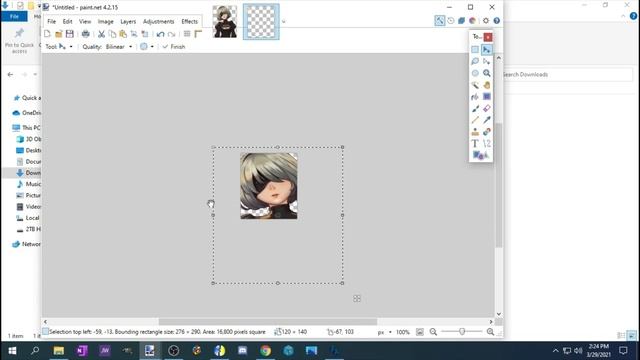This screenshot has width=640, height=360.
Task: Click the zoom out magnifier
Action: click(433, 332)
